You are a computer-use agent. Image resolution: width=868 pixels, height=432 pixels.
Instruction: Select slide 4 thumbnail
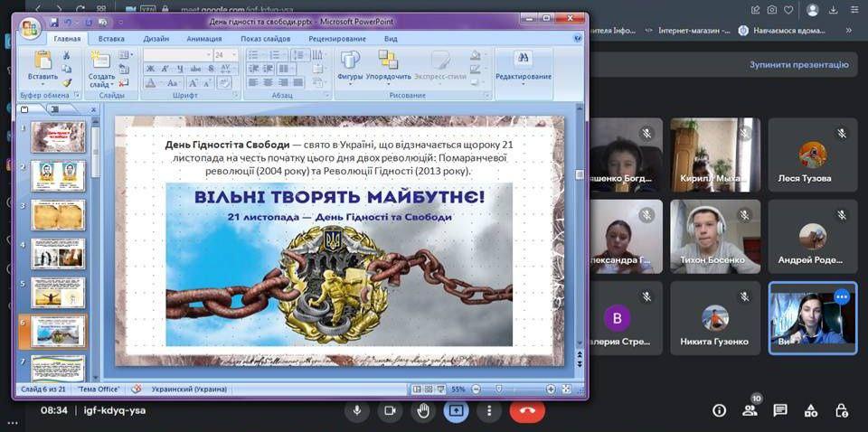tap(58, 253)
